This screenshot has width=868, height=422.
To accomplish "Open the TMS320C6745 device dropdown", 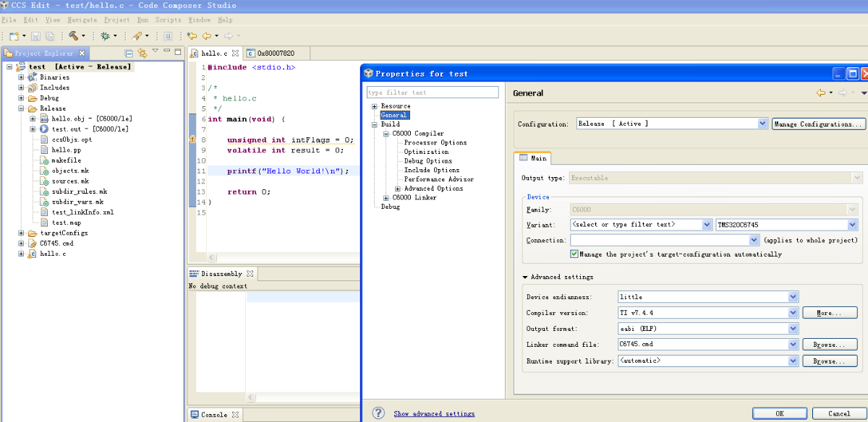I will [854, 225].
